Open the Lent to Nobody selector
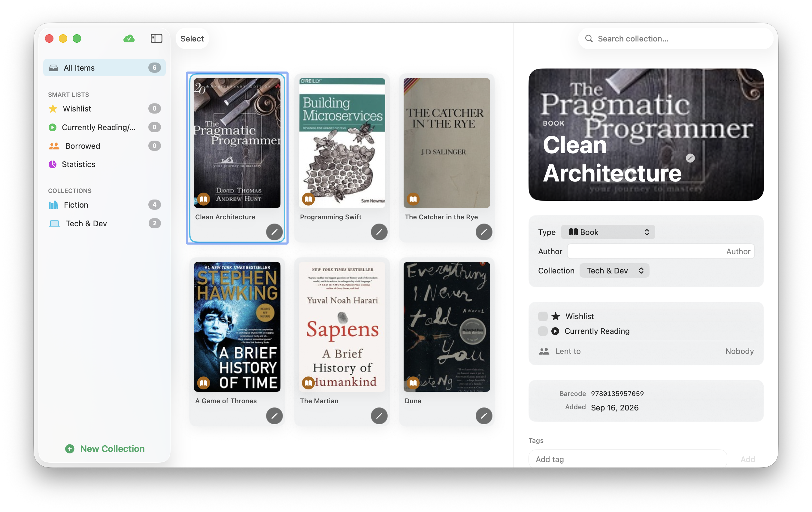 tap(739, 351)
